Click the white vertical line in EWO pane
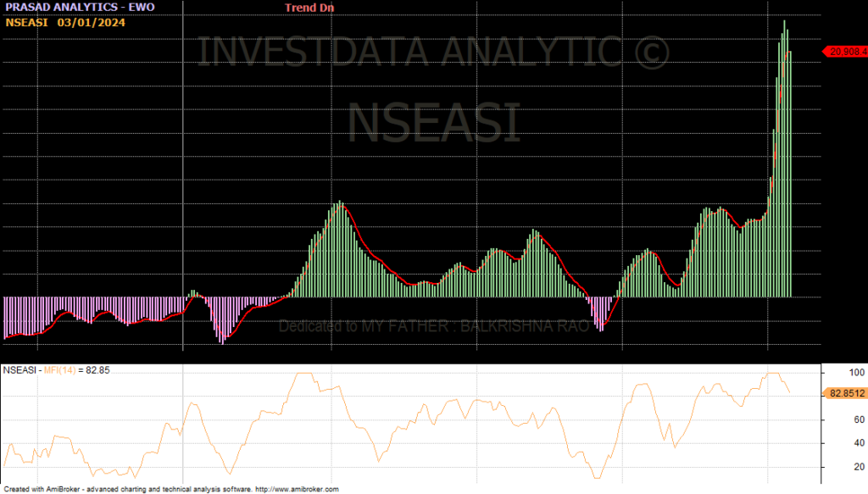The image size is (868, 494). pyautogui.click(x=184, y=169)
